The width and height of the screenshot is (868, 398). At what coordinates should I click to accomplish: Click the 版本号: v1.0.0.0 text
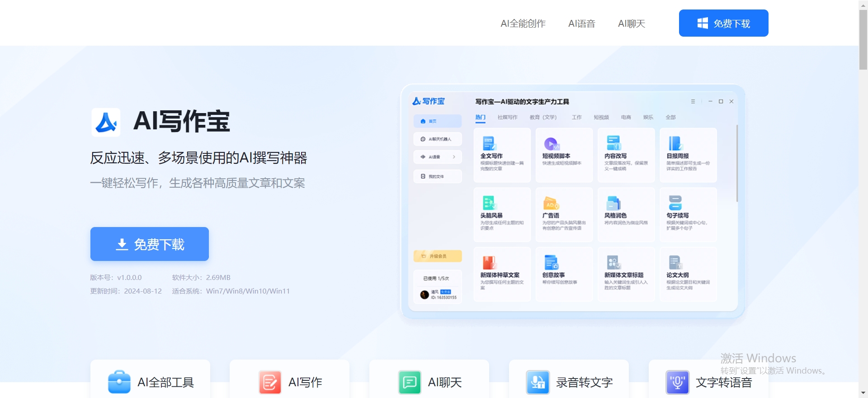tap(116, 278)
